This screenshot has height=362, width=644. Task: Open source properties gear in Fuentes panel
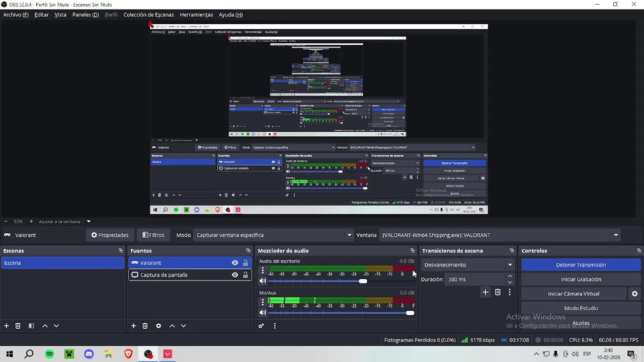click(x=158, y=326)
